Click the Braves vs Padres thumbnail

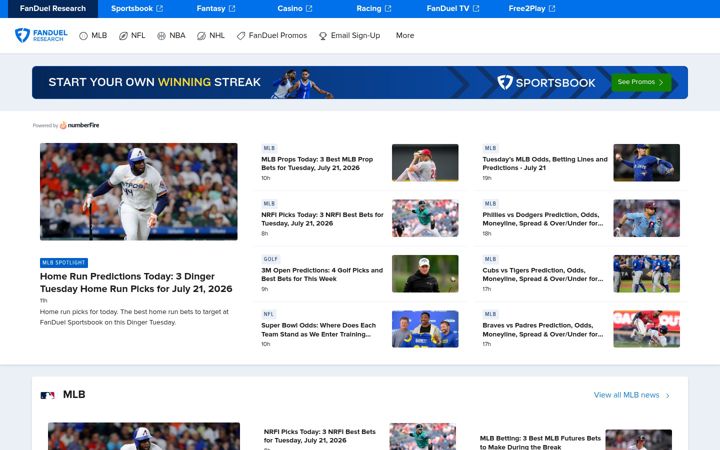point(647,329)
